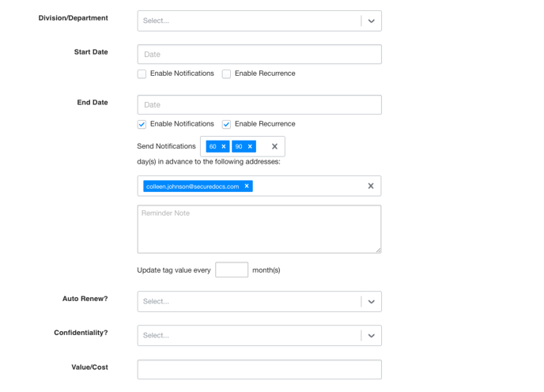Enable Recurrence checkbox under Start Date
Viewport: 544px width, 392px height.
pyautogui.click(x=226, y=73)
